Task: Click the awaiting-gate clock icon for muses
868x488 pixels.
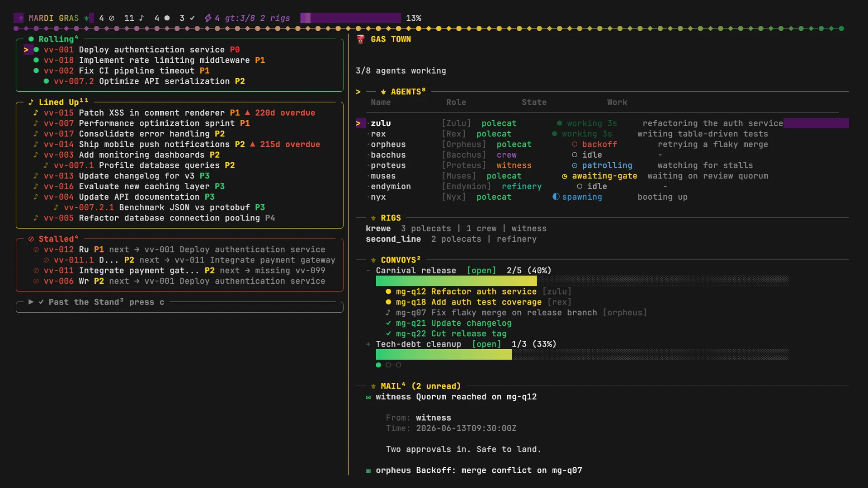Action: coord(565,176)
